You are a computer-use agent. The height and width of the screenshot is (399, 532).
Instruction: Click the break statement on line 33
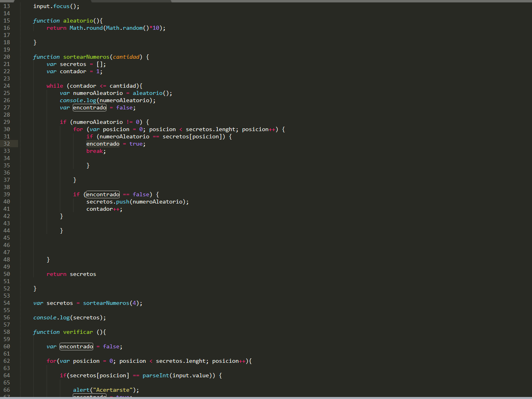[96, 151]
